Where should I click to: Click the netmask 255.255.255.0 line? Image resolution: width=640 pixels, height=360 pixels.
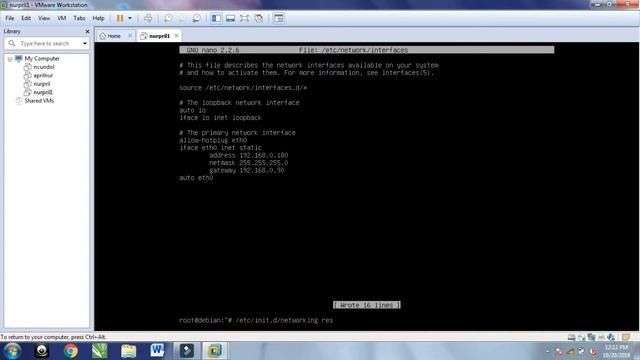249,163
